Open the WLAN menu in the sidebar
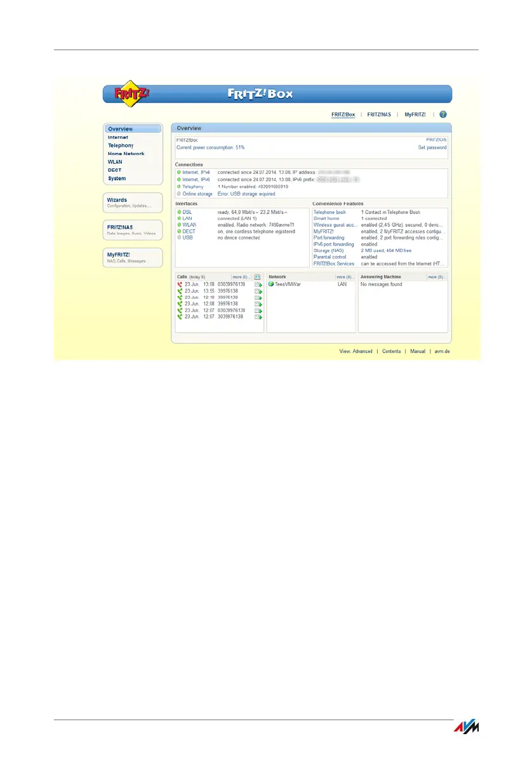The width and height of the screenshot is (532, 757). (115, 162)
